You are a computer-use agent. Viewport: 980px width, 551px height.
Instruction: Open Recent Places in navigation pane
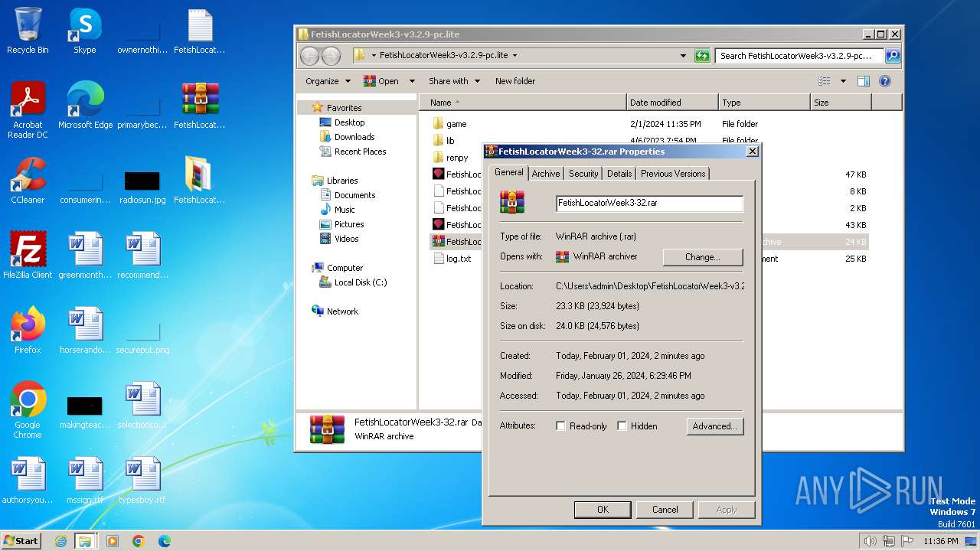pos(360,152)
